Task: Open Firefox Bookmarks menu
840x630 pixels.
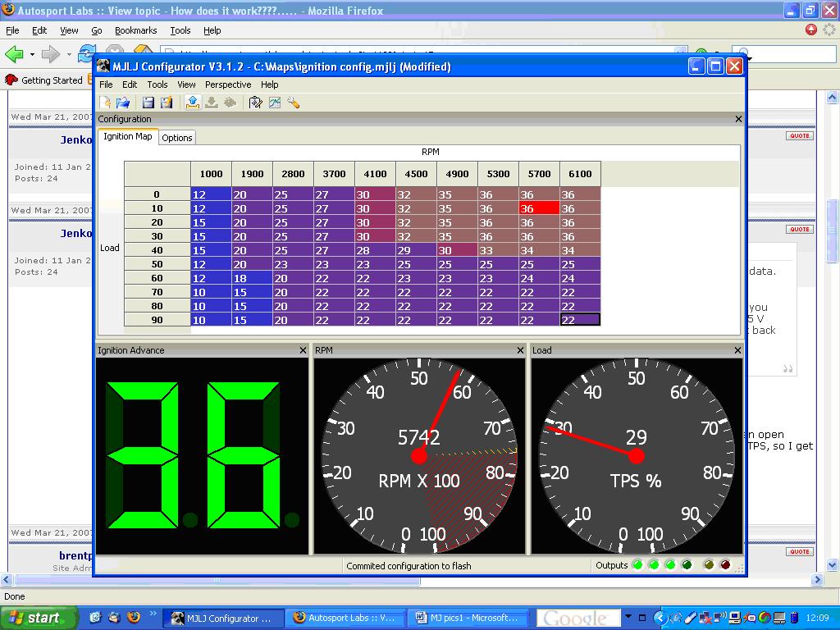Action: (136, 30)
